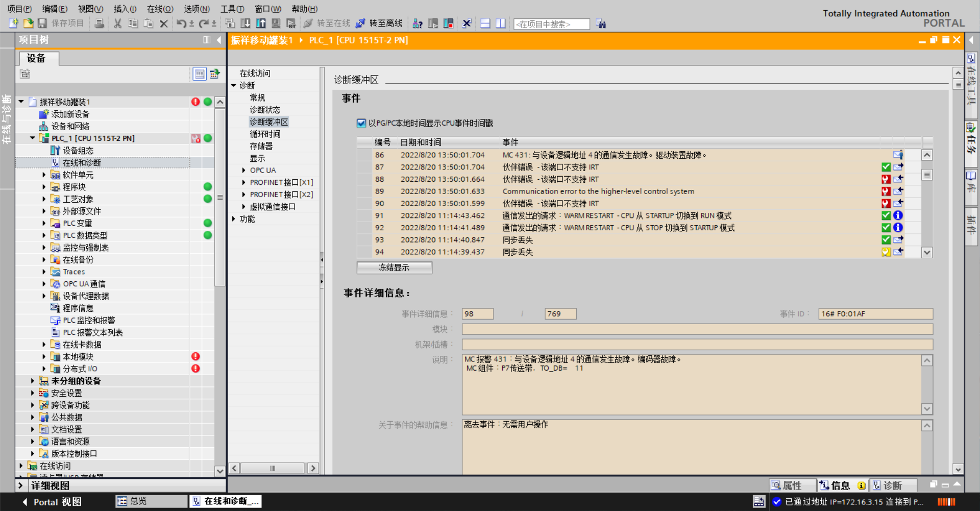Click the 冻结显示 button
The height and width of the screenshot is (511, 980).
point(394,267)
